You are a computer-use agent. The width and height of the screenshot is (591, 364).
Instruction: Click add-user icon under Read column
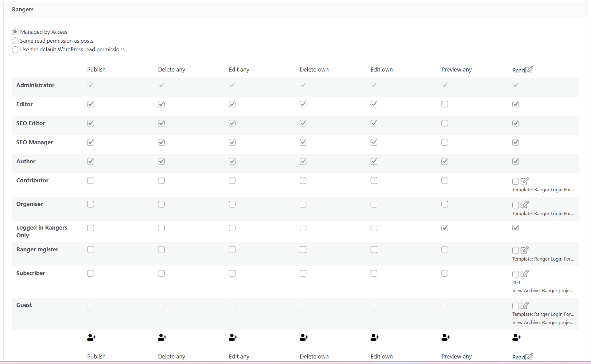point(516,337)
